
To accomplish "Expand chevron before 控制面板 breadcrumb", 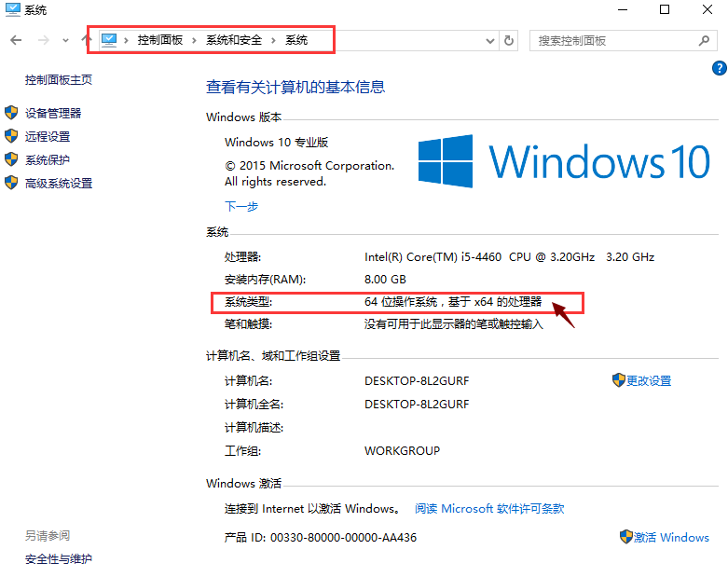I will tap(126, 41).
